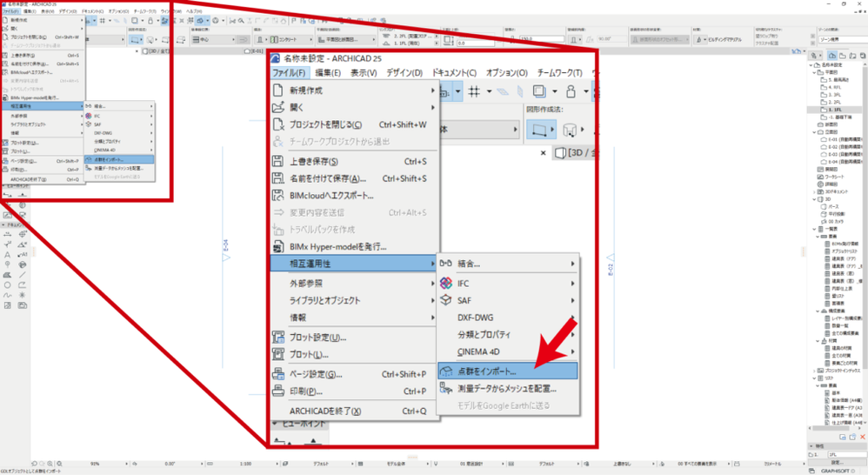Click 設定... button under navigator properties
The height and width of the screenshot is (475, 868).
pos(837,462)
